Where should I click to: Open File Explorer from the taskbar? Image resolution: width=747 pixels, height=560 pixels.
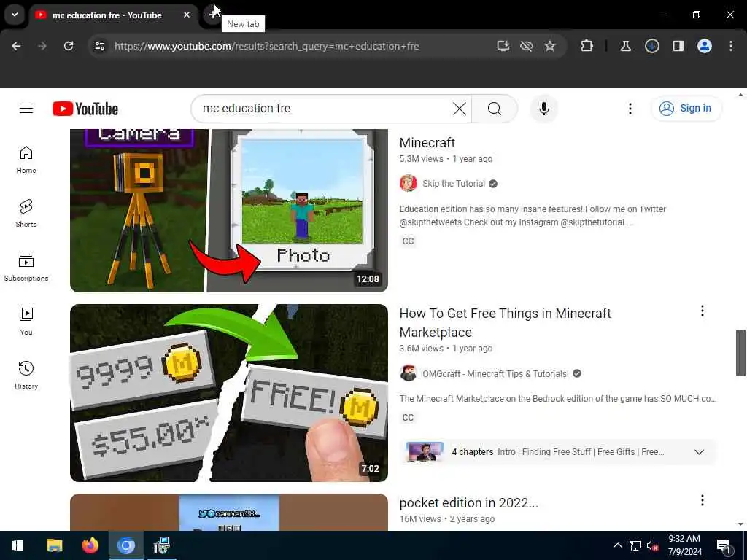(x=54, y=545)
